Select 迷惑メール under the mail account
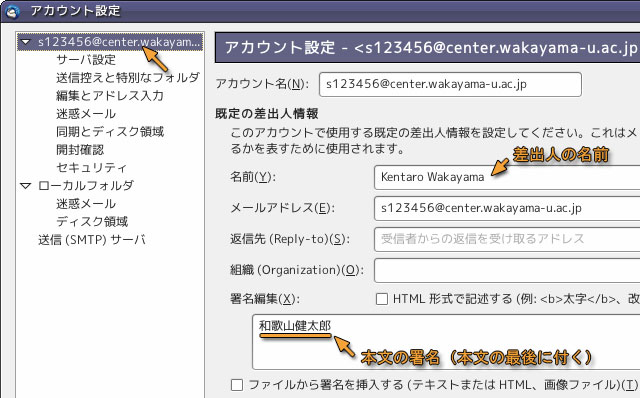Screen dimensions: 640x398 point(86,113)
